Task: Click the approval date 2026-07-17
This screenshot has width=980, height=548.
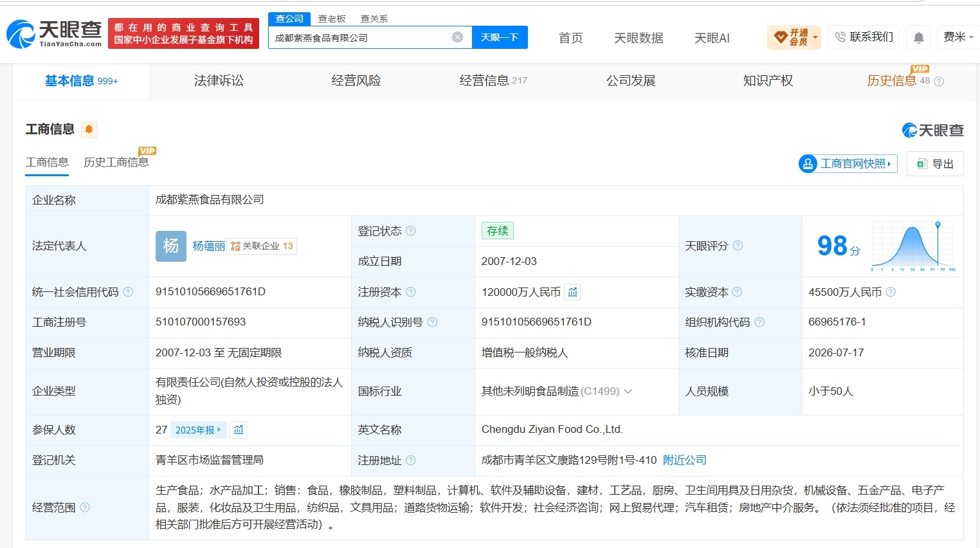Action: point(836,352)
